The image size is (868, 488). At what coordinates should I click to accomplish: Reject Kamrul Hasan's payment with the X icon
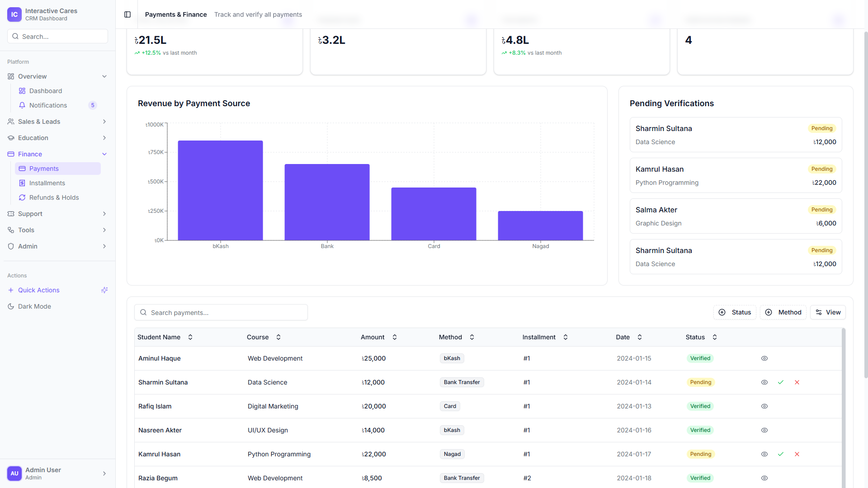coord(797,454)
